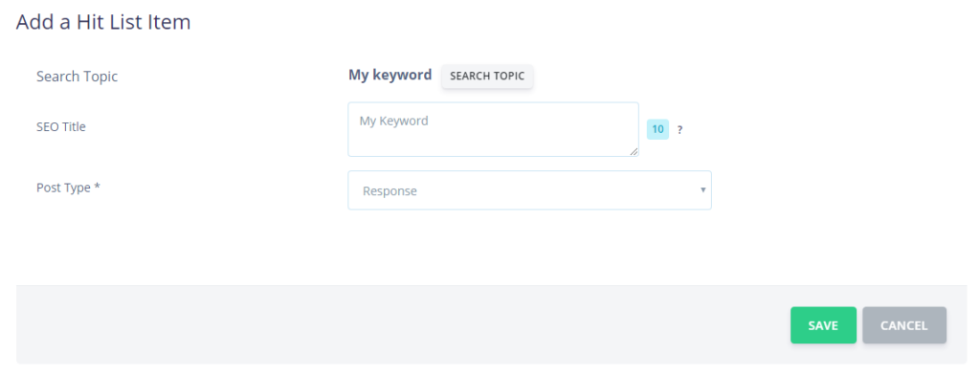980x377 pixels.
Task: Cancel adding the hit list item
Action: [903, 325]
